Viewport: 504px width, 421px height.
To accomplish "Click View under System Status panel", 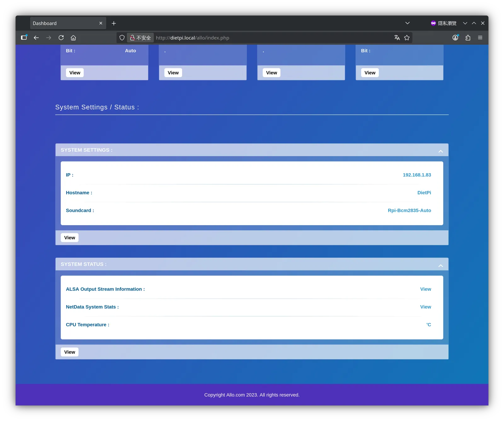I will click(70, 352).
